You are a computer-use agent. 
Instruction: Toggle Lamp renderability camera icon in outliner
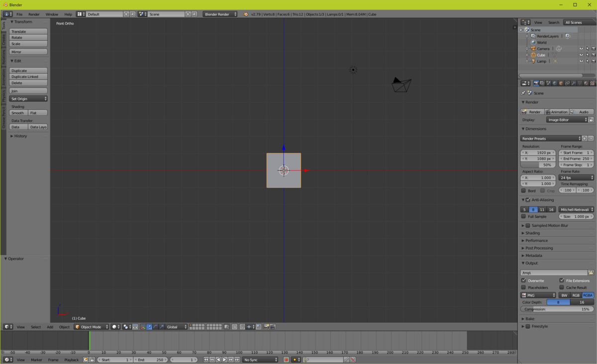[594, 61]
